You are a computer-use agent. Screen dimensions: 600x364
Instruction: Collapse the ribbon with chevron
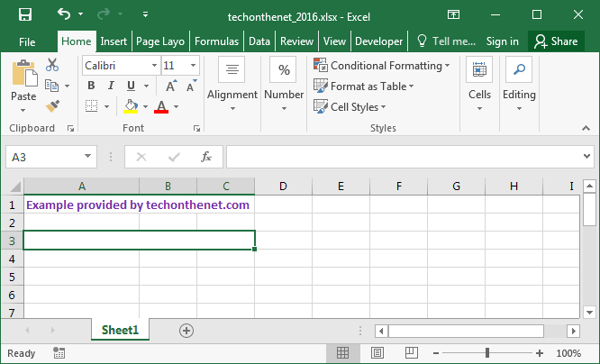[x=586, y=128]
